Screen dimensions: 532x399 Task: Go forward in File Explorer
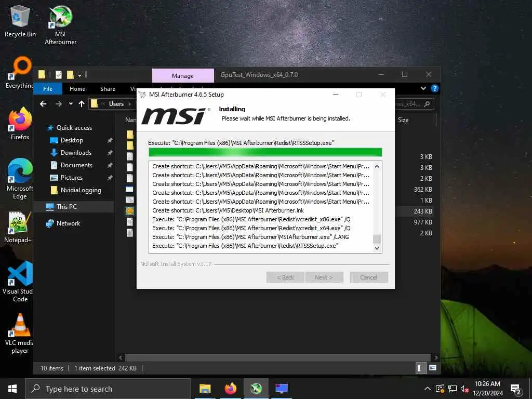click(x=58, y=104)
